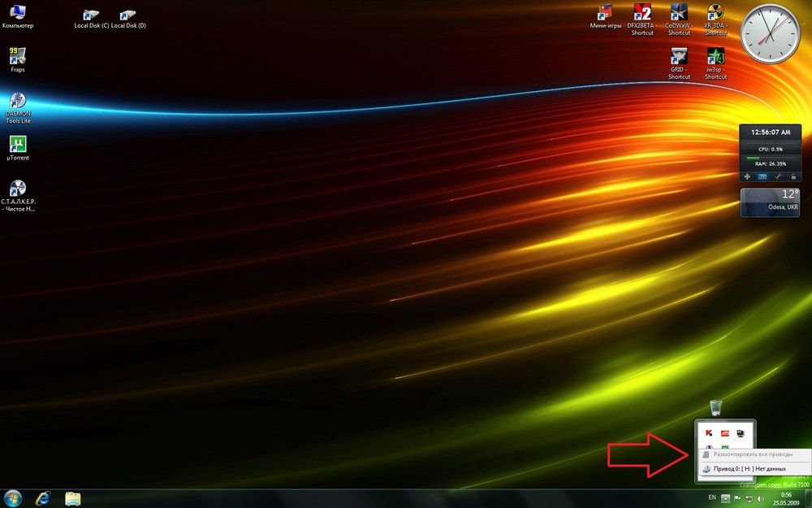Click the ATI icon in the tray popup
812x508 pixels.
click(725, 433)
